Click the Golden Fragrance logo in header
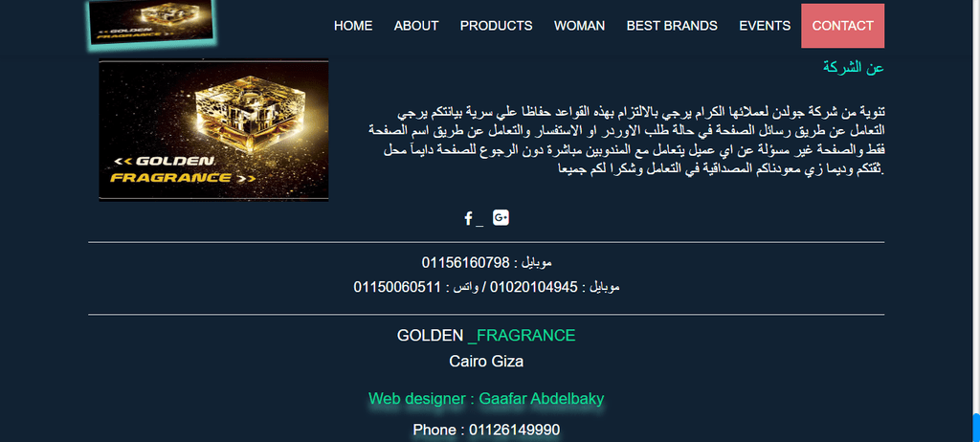Image resolution: width=980 pixels, height=442 pixels. 152,22
